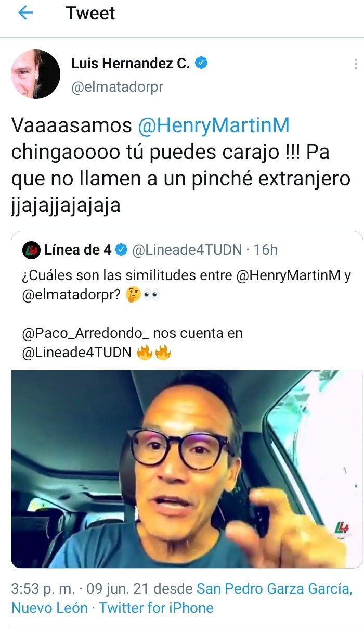Tap the L4 TUDN watermark on video
This screenshot has height=629, width=364.
click(x=342, y=532)
